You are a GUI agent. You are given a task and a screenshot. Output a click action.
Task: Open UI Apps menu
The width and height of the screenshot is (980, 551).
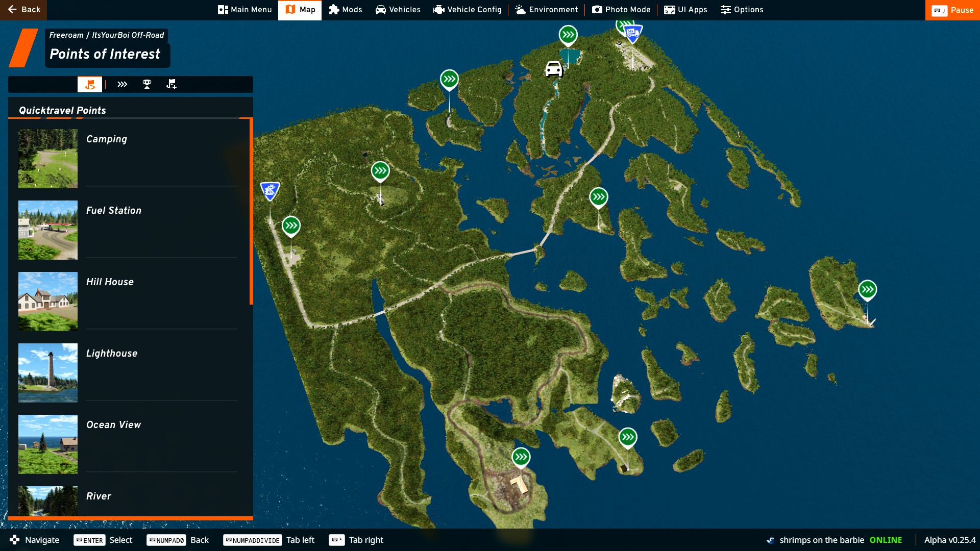point(685,10)
